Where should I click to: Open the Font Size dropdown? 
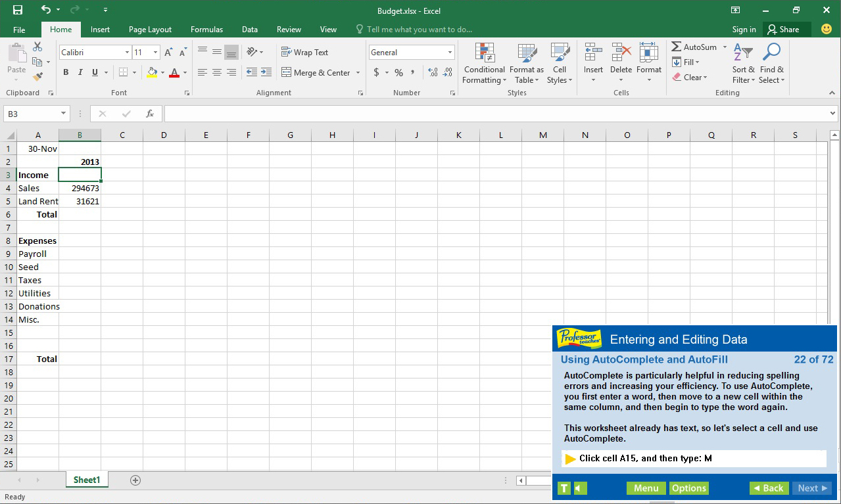155,51
